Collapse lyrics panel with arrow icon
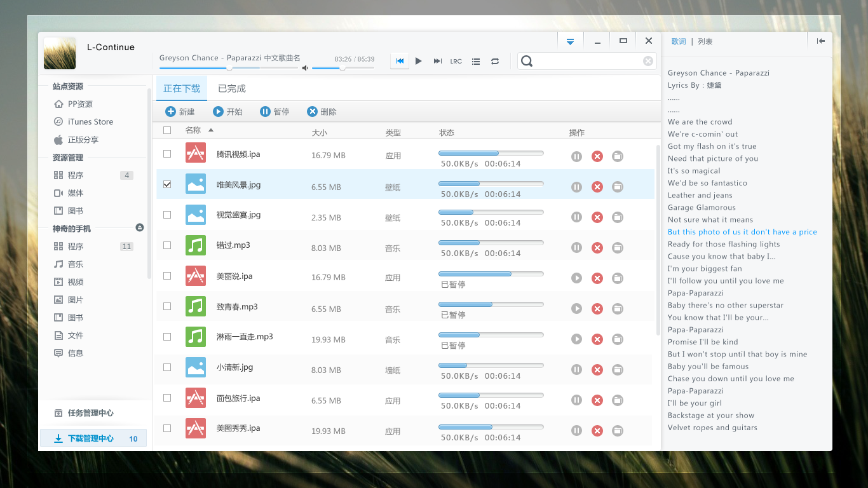This screenshot has width=868, height=488. coord(821,41)
